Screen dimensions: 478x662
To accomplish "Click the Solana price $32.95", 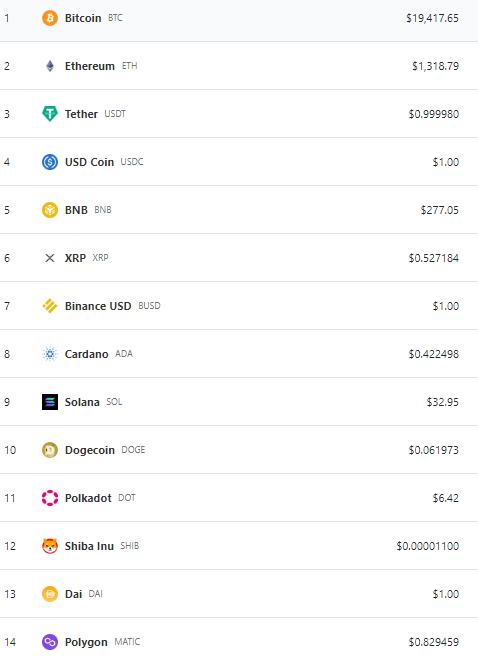I will [443, 402].
